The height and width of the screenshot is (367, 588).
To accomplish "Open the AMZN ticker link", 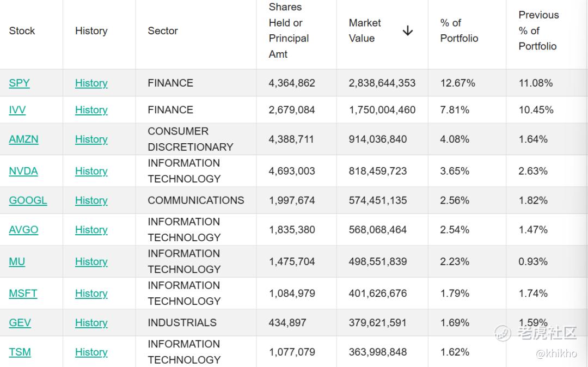I will click(23, 139).
